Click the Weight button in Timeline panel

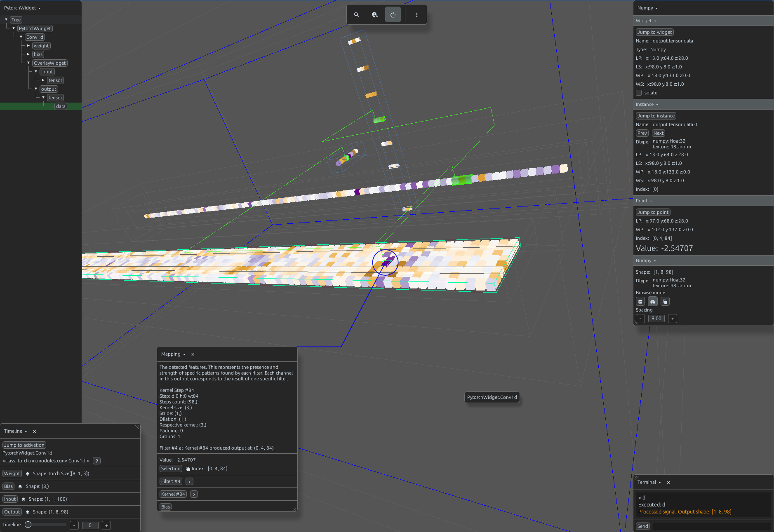12,474
